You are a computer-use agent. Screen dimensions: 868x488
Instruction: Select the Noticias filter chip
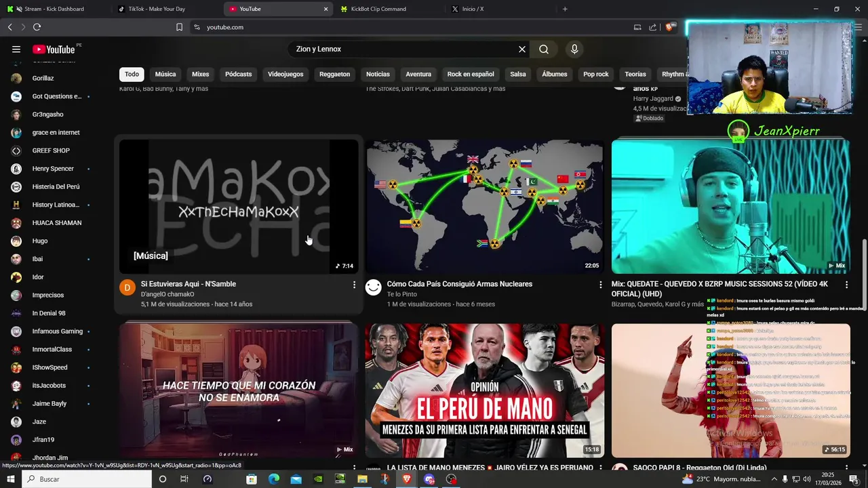click(378, 74)
